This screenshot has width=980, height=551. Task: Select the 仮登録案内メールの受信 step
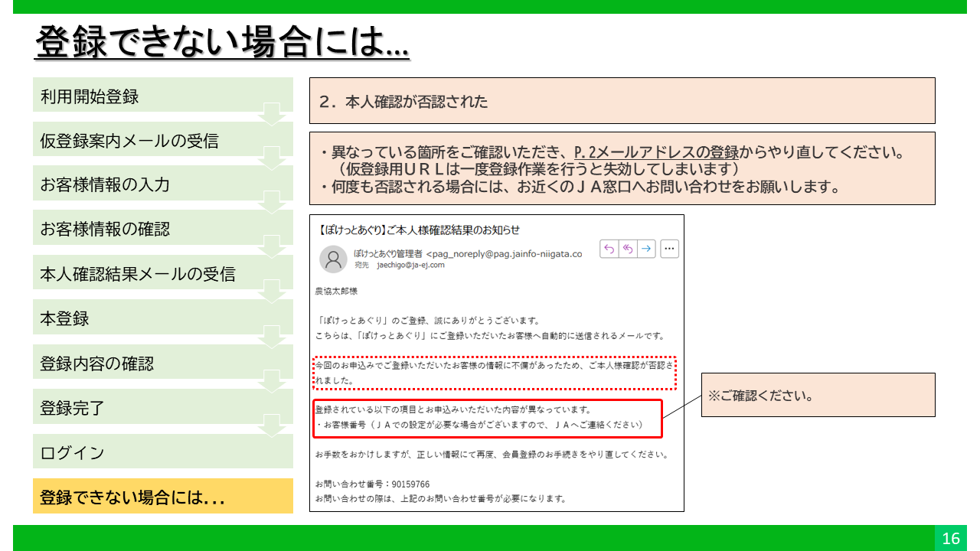coord(162,141)
